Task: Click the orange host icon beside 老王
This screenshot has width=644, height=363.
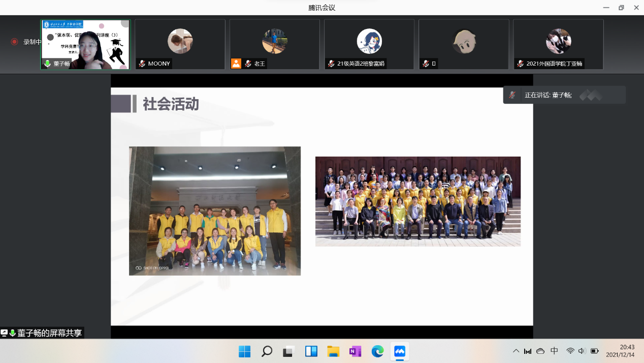Action: pos(236,64)
